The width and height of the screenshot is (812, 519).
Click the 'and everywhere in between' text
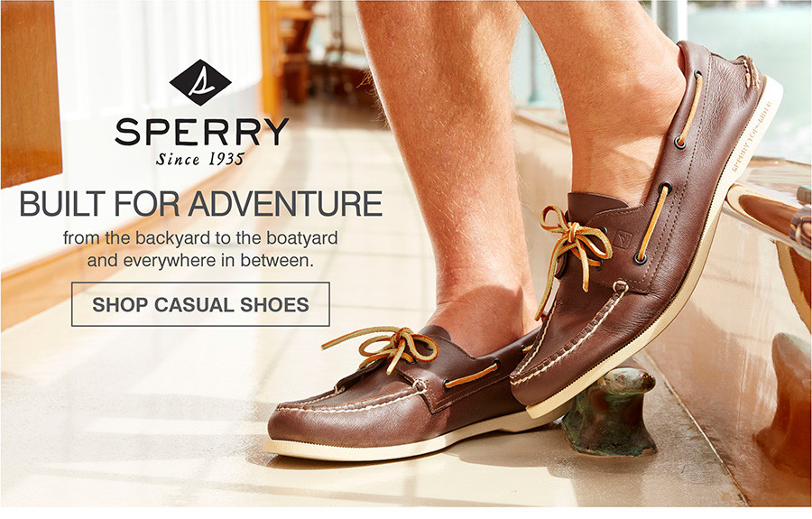pyautogui.click(x=200, y=260)
